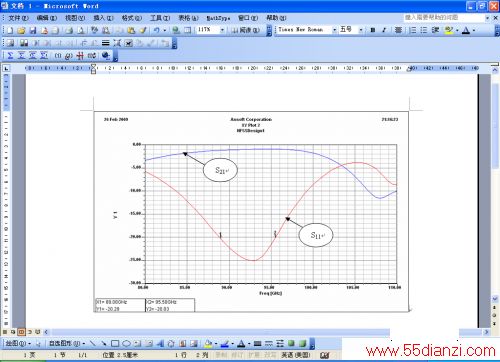Select the Oval shape drawing tool
The image size is (500, 362).
[x=126, y=343]
